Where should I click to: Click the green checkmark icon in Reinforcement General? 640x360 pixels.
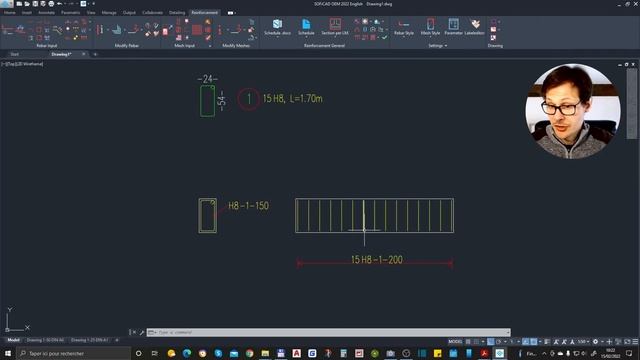point(384,37)
